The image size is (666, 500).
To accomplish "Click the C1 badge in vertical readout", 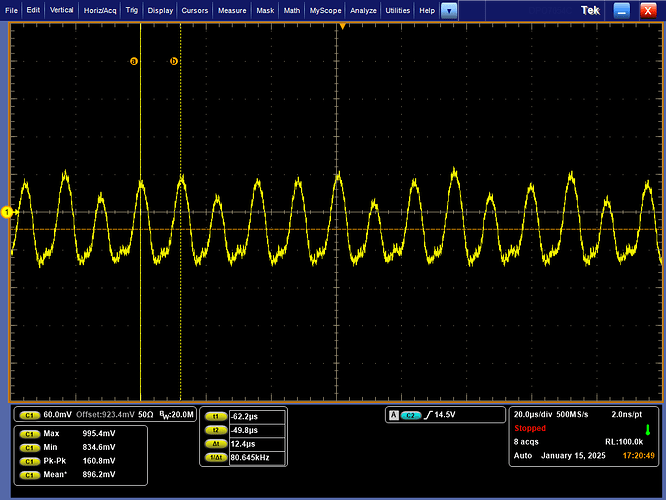I will (x=30, y=415).
